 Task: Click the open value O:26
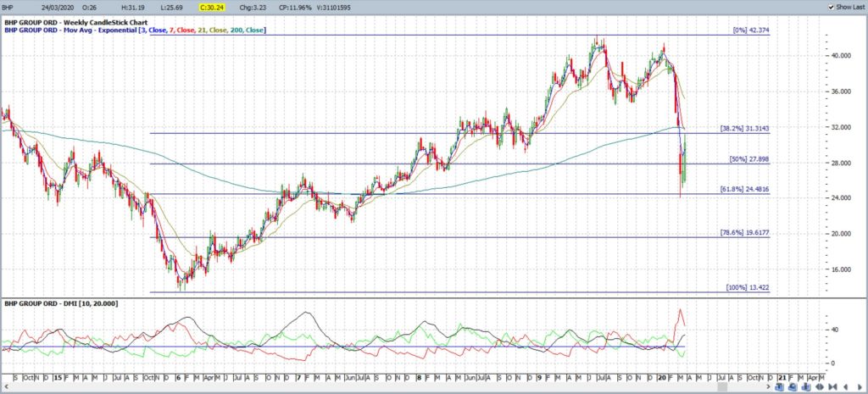90,7
